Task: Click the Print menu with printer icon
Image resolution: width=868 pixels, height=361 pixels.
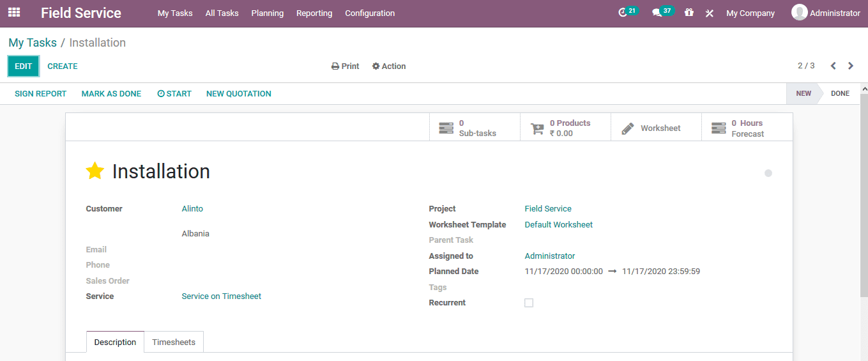Action: coord(346,66)
